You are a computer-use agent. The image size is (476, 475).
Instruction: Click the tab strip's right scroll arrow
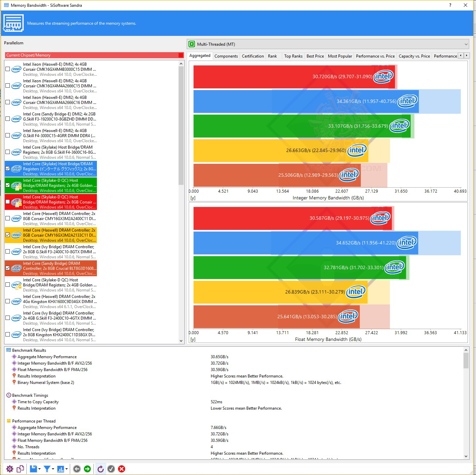[x=467, y=56]
